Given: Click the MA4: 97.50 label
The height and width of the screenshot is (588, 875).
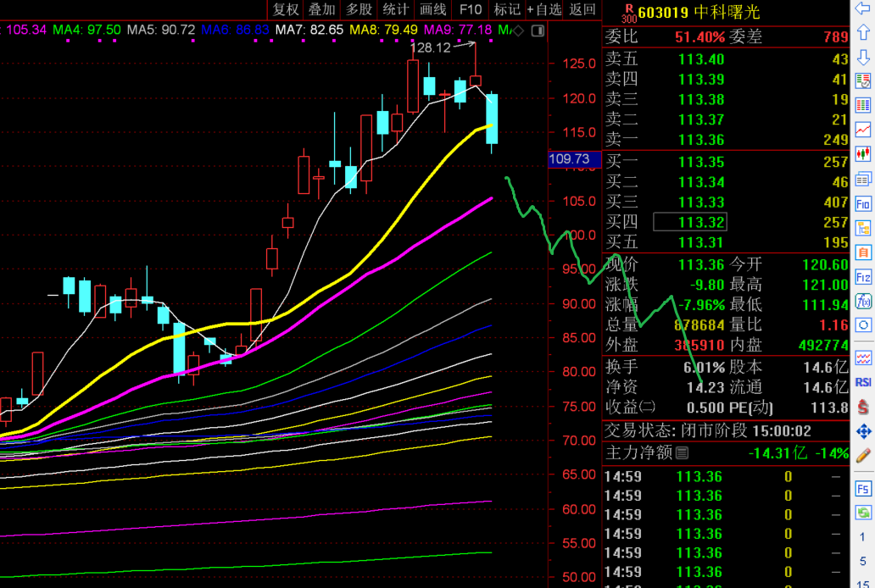Looking at the screenshot, I should [x=86, y=31].
